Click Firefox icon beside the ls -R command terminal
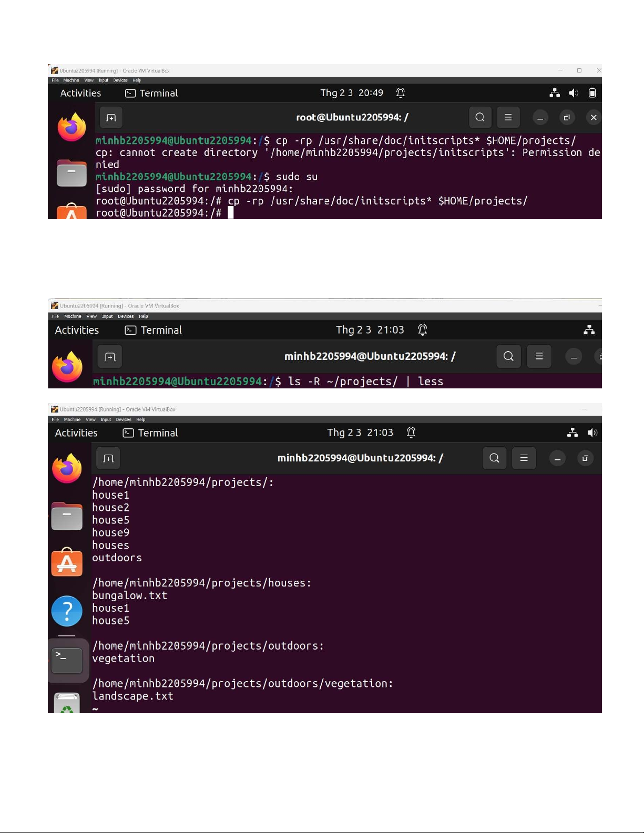 67,367
